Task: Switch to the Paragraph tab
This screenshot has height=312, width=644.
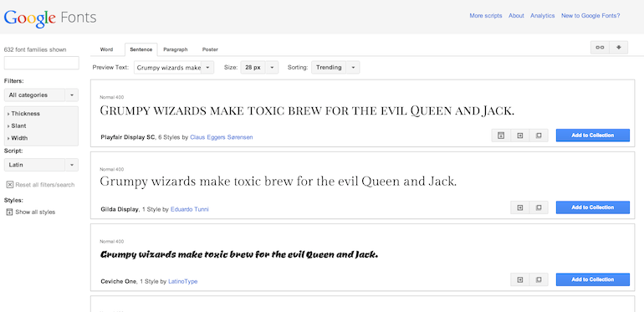Action: tap(176, 49)
